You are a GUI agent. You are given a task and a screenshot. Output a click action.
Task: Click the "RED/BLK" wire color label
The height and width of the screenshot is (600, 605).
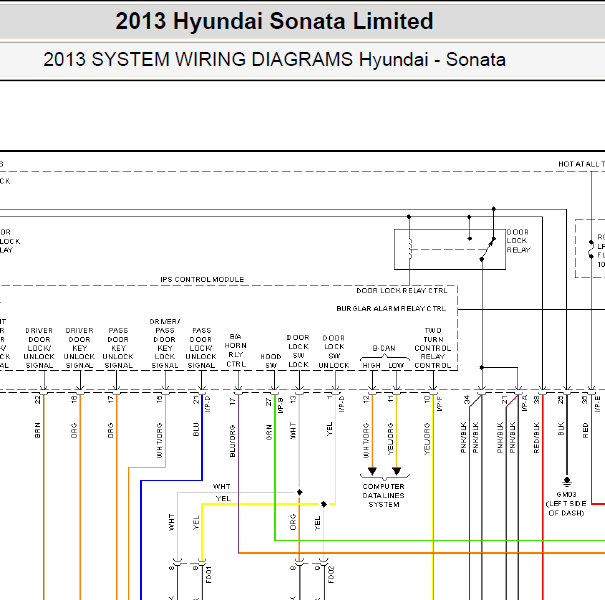(x=536, y=438)
